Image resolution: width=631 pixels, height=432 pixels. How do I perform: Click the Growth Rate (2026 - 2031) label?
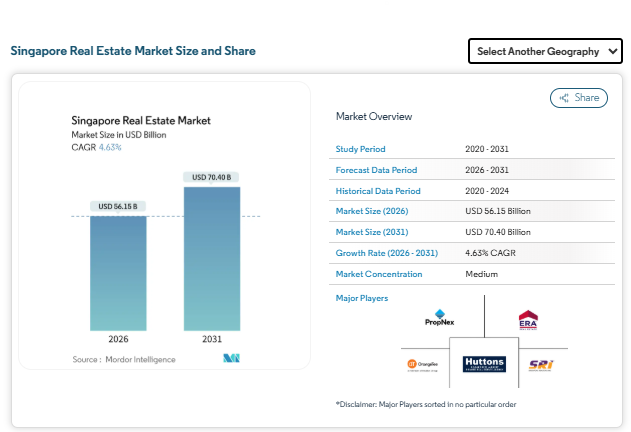point(387,253)
